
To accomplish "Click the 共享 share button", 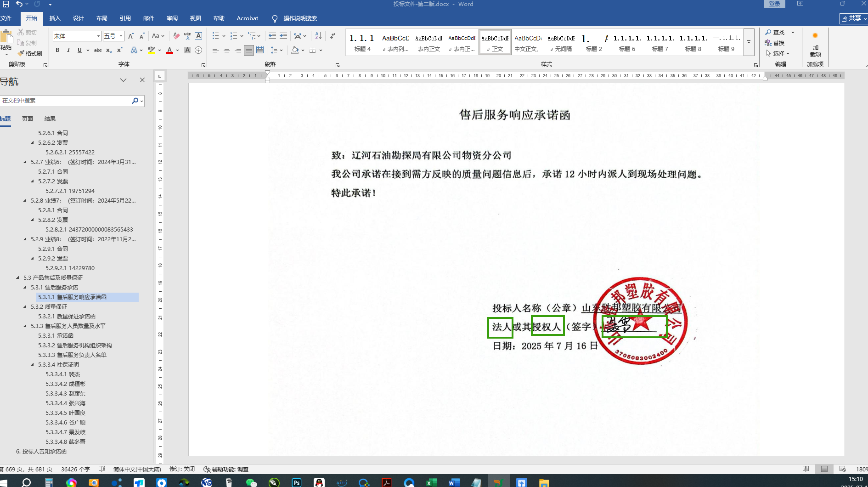I will 854,18.
